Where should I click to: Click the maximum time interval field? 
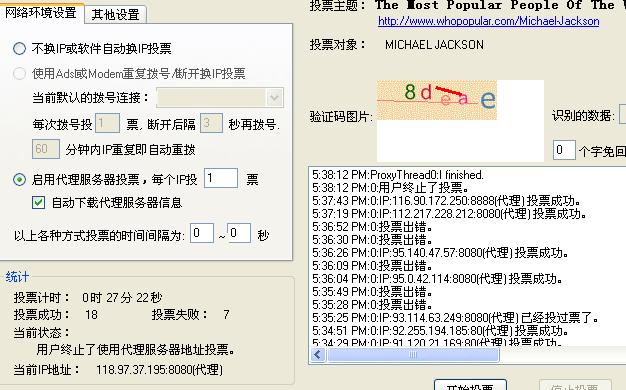click(239, 233)
